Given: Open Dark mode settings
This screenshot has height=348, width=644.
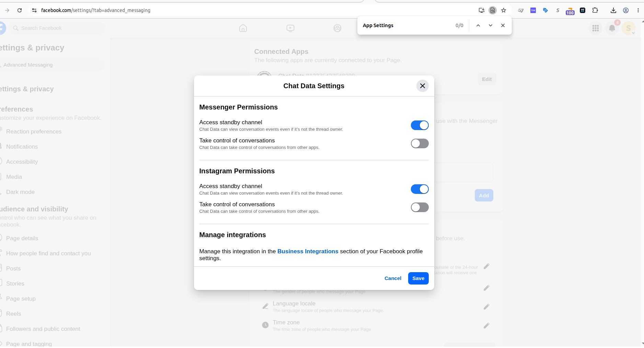Looking at the screenshot, I should [x=20, y=192].
